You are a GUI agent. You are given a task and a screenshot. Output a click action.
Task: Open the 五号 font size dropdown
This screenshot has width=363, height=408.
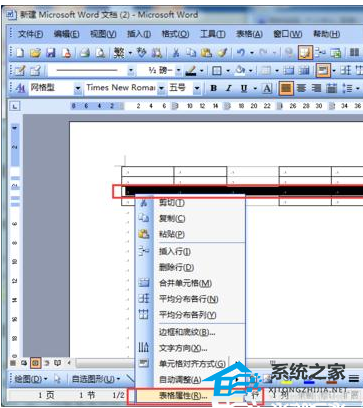pyautogui.click(x=197, y=88)
